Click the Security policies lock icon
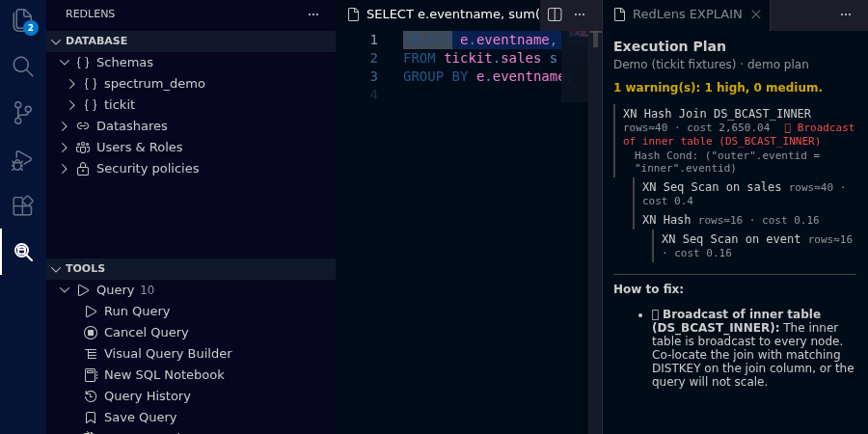The height and width of the screenshot is (434, 868). pos(83,169)
